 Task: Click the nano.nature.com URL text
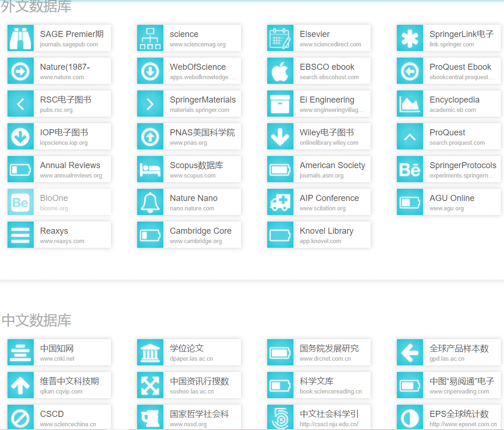tap(192, 208)
